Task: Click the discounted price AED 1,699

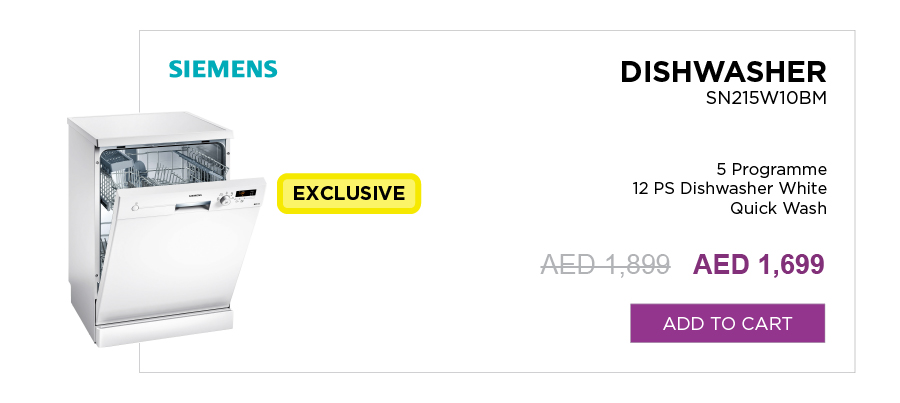Action: click(x=758, y=265)
